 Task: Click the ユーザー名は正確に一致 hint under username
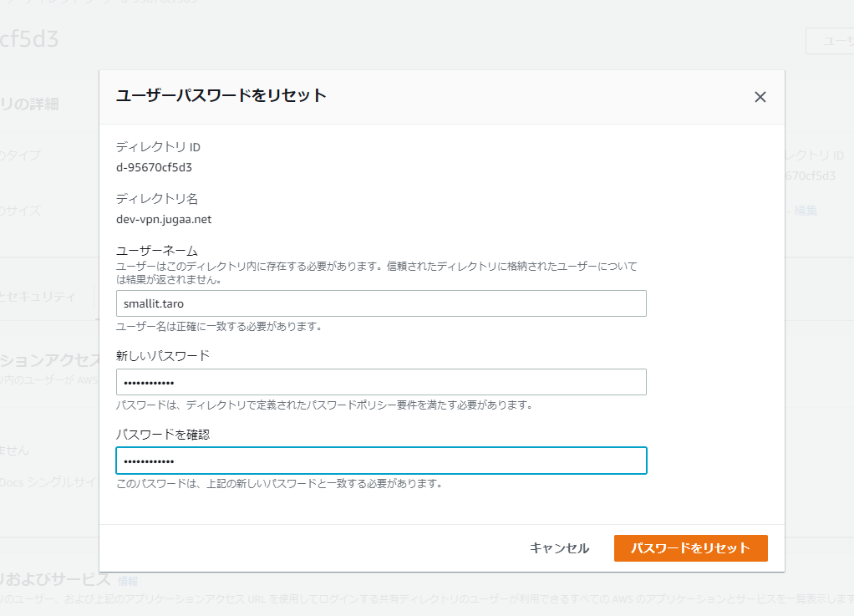tap(218, 326)
